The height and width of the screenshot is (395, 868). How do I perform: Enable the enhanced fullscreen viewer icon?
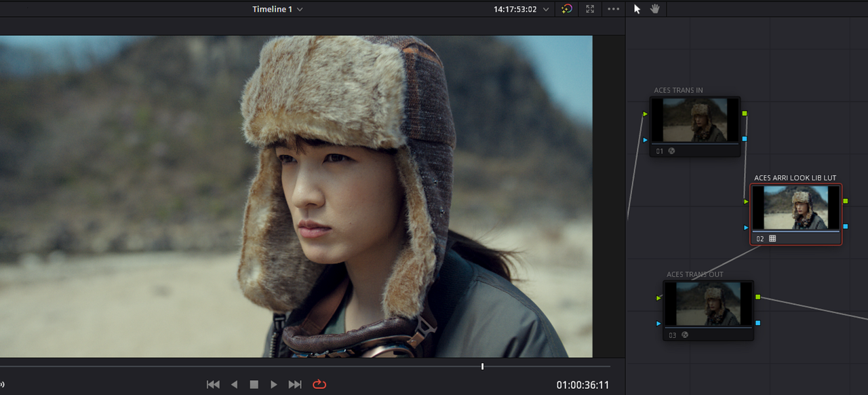point(590,9)
